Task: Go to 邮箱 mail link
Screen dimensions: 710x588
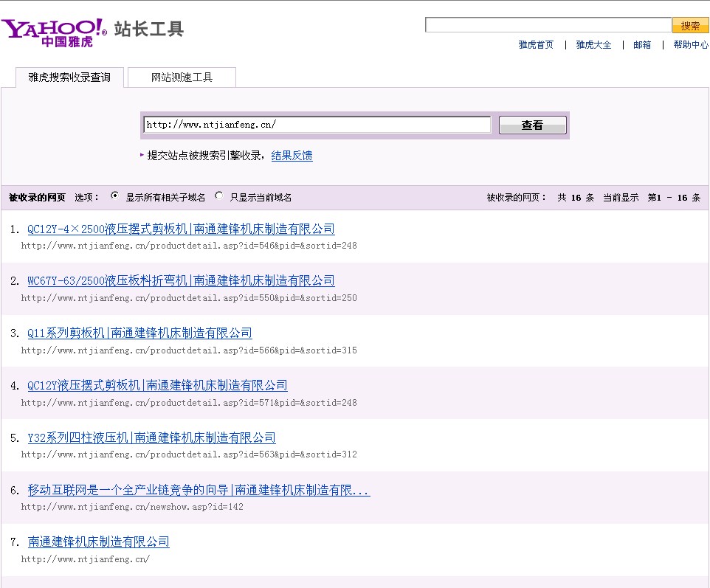Action: tap(642, 45)
